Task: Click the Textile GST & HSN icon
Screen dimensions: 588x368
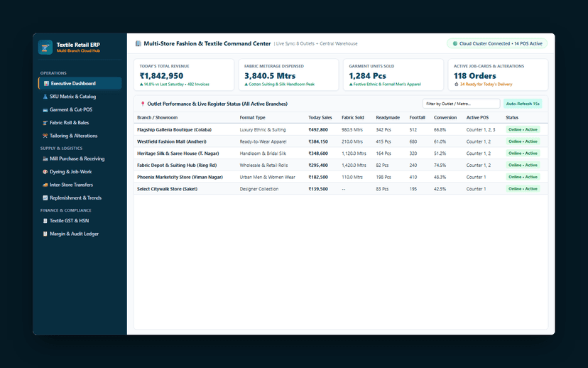Action: point(45,221)
